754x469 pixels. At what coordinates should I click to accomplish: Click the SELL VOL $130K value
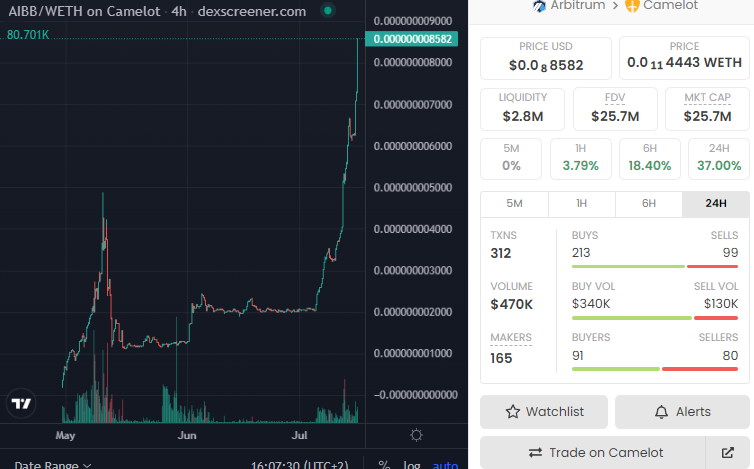tap(721, 304)
